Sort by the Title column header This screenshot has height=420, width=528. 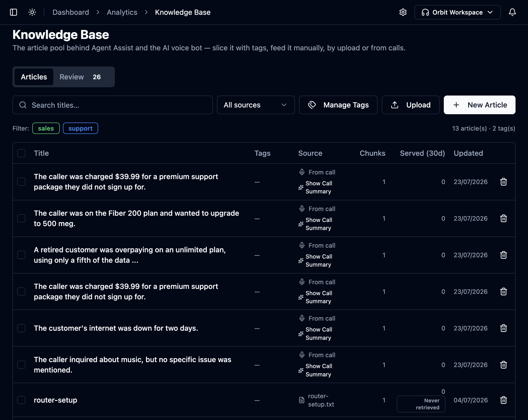tap(41, 153)
